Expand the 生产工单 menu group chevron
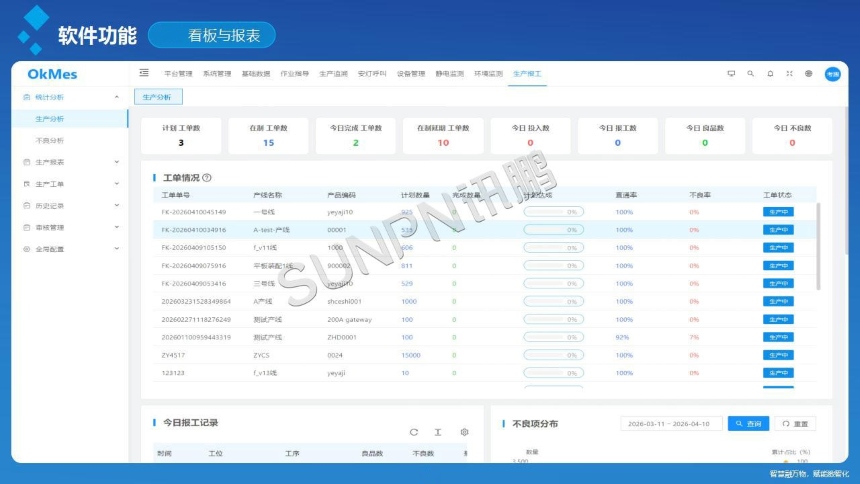Image resolution: width=860 pixels, height=484 pixels. point(117,184)
